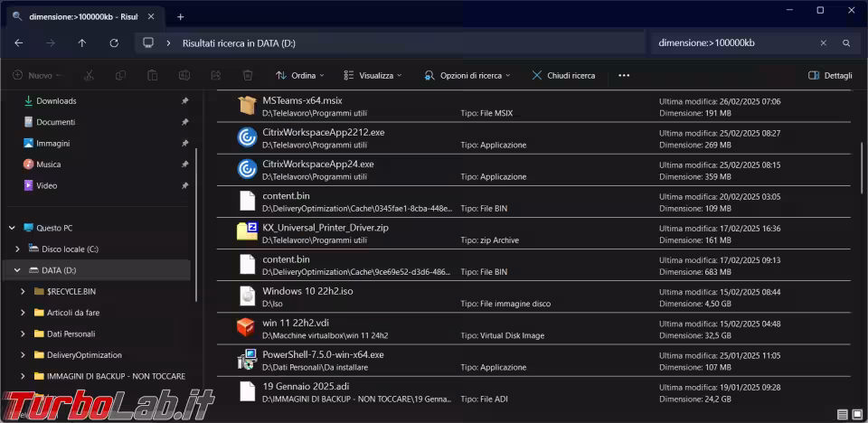Refresh the search results
Image resolution: width=868 pixels, height=423 pixels.
pos(114,42)
